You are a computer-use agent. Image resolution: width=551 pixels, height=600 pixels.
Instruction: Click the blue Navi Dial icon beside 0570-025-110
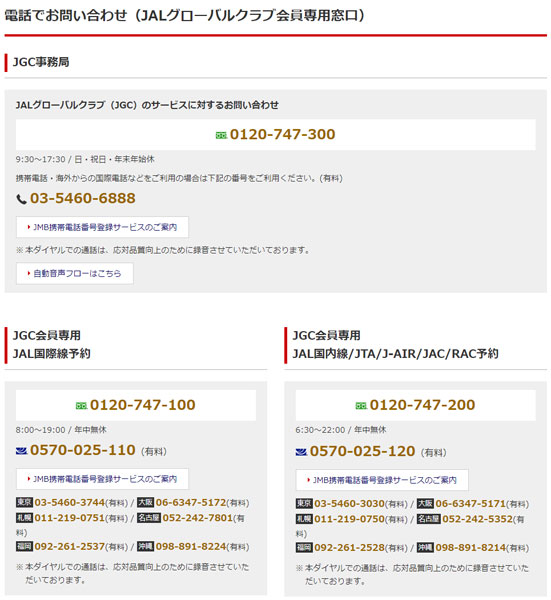tap(21, 451)
